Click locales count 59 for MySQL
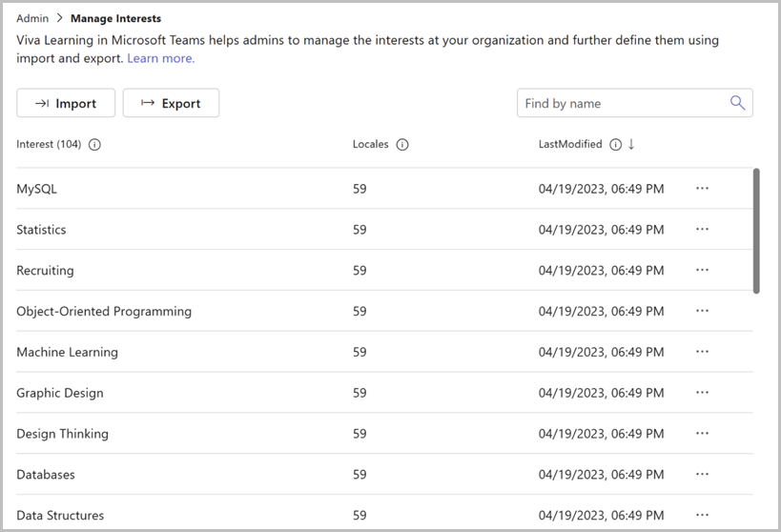 [360, 189]
